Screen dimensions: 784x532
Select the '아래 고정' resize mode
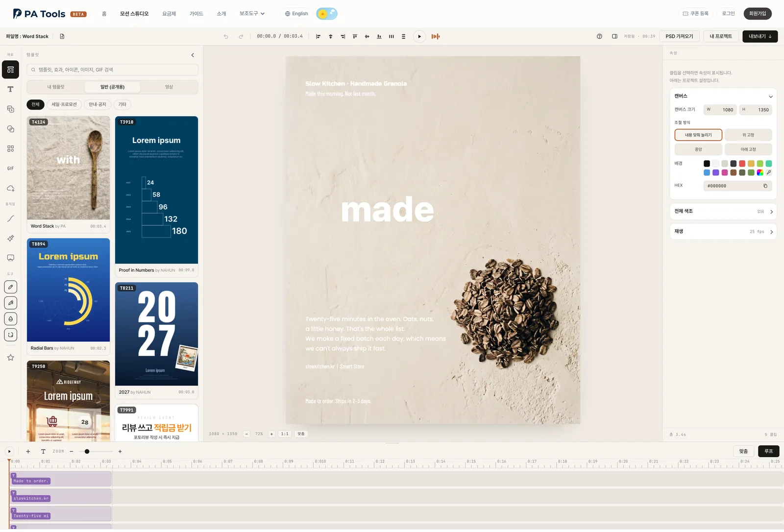point(748,149)
